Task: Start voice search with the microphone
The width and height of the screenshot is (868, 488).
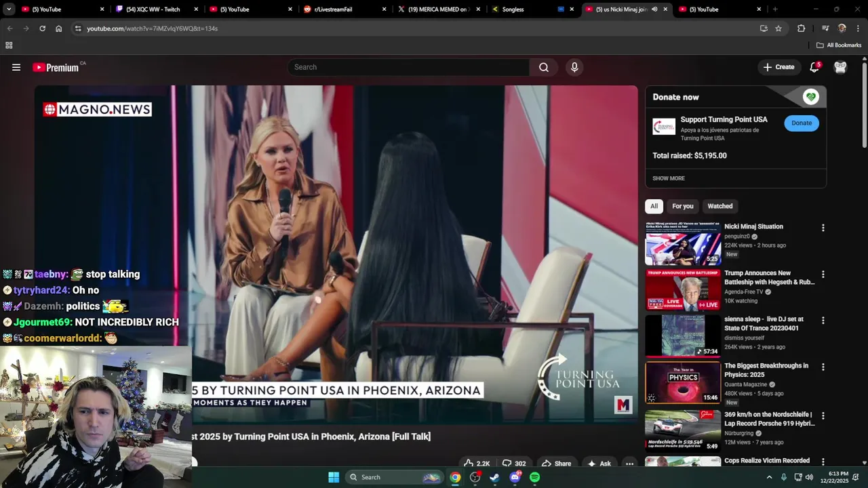Action: [574, 67]
